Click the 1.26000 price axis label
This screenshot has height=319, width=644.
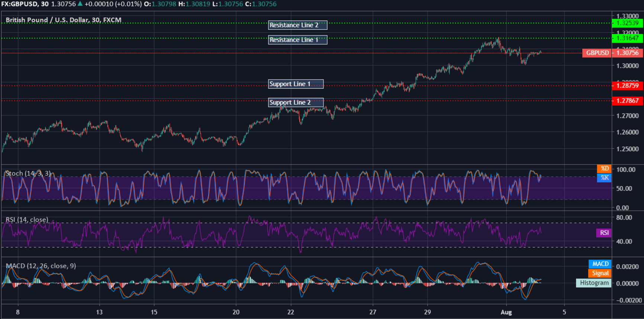(627, 132)
